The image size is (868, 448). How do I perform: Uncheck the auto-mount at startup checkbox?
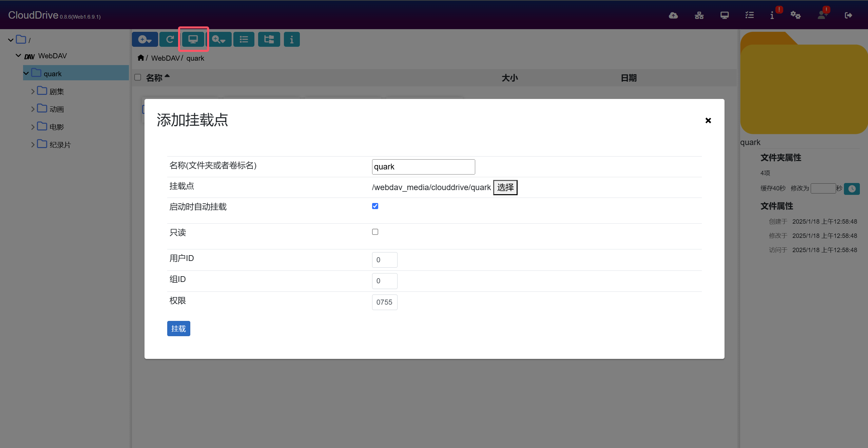[375, 206]
